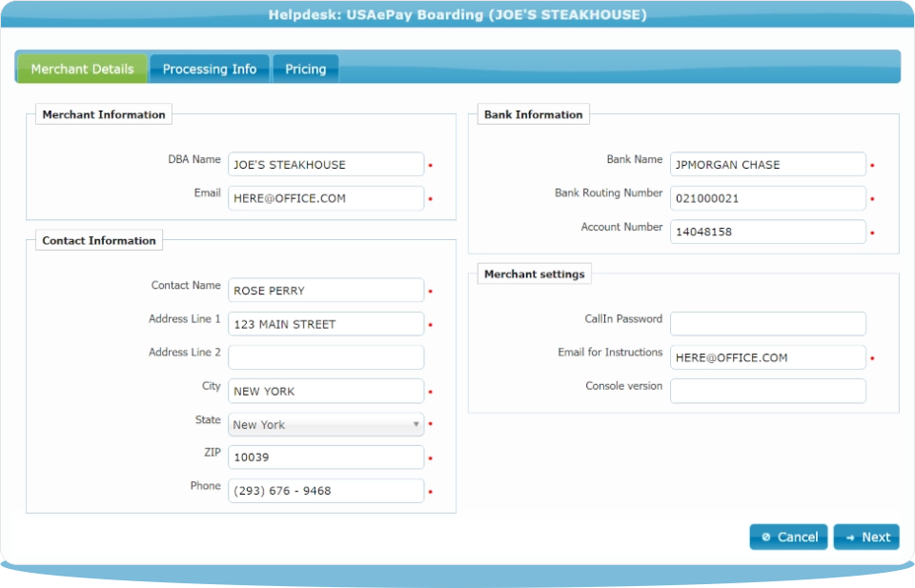Select the Phone label
Image resolution: width=915 pixels, height=588 pixels.
pos(206,485)
